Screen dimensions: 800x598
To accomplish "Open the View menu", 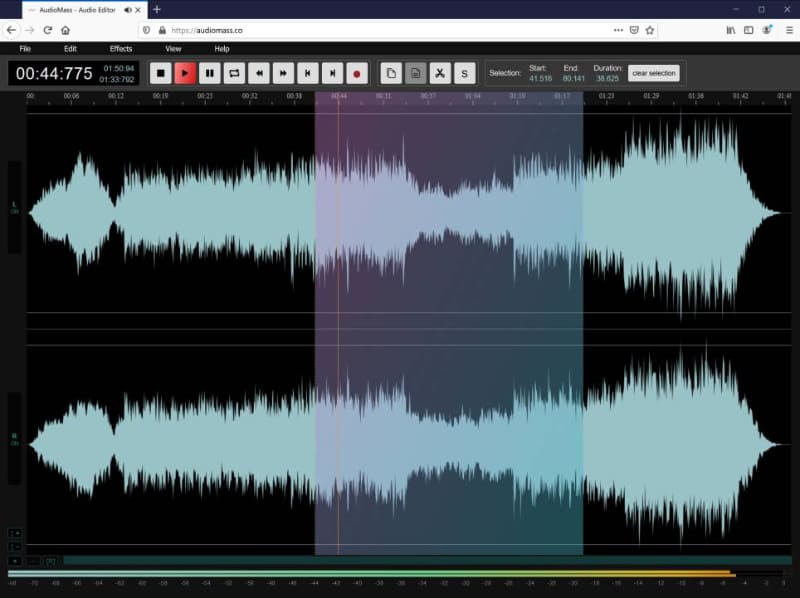I will point(173,48).
